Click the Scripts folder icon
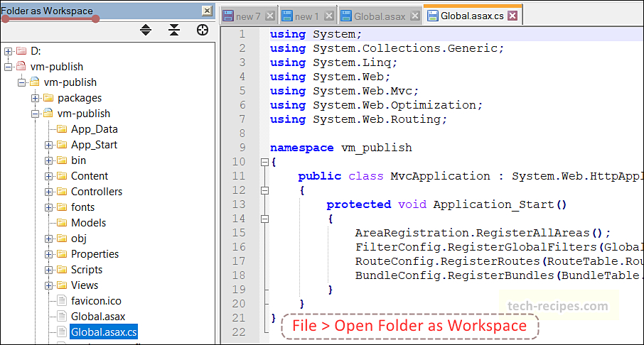Image resolution: width=644 pixels, height=345 pixels. pos(62,270)
